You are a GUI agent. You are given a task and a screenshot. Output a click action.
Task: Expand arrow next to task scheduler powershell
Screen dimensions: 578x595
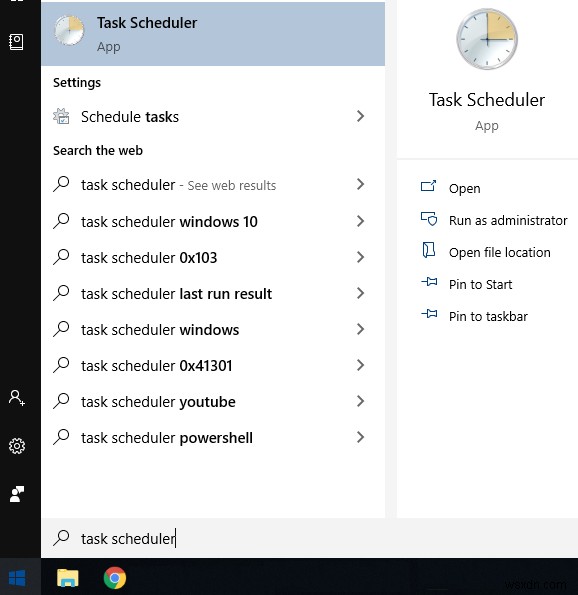(x=360, y=437)
